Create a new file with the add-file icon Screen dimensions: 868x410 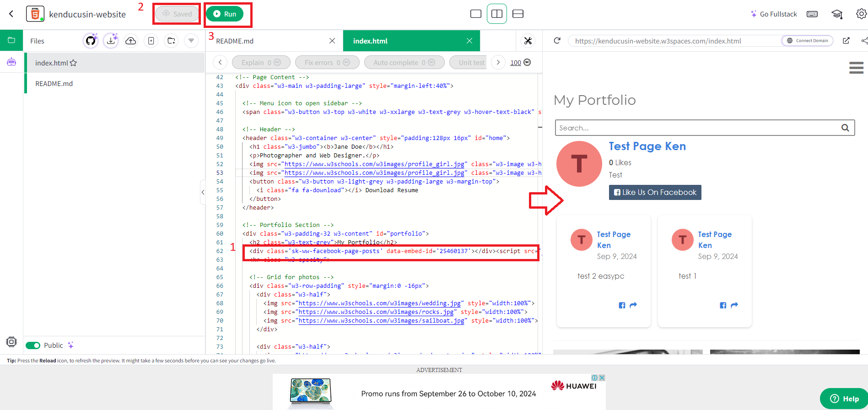[x=151, y=41]
